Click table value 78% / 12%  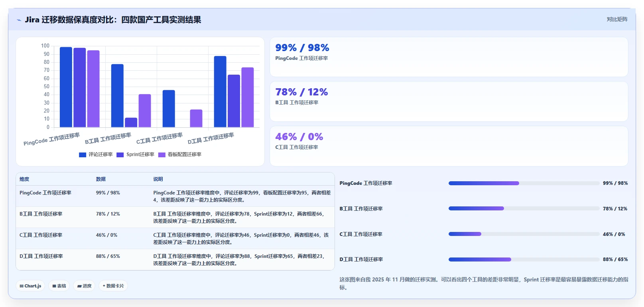pos(108,214)
